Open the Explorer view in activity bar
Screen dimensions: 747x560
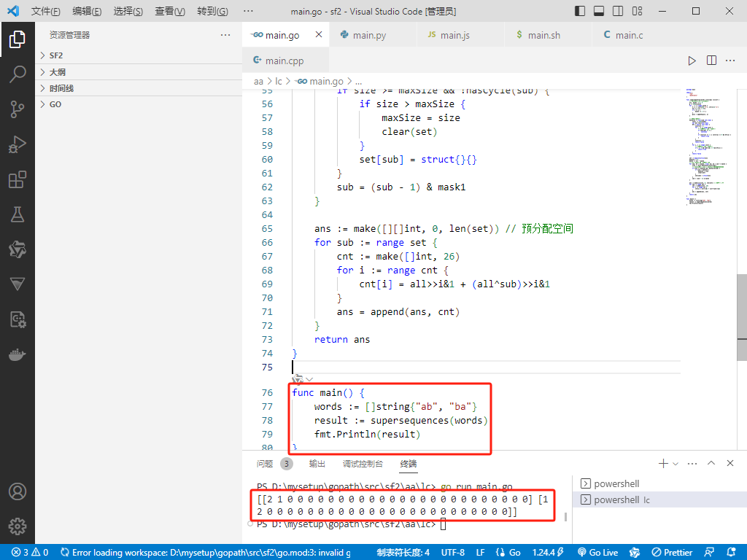click(x=18, y=39)
